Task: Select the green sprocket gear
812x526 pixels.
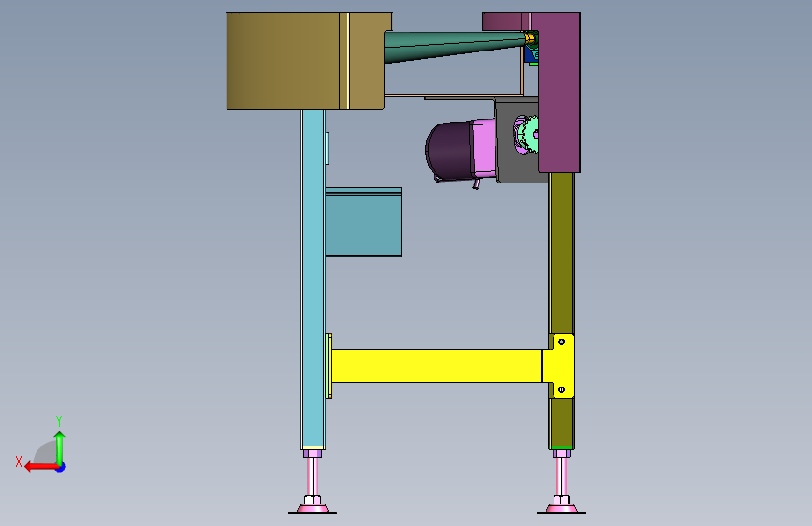Action: 529,135
